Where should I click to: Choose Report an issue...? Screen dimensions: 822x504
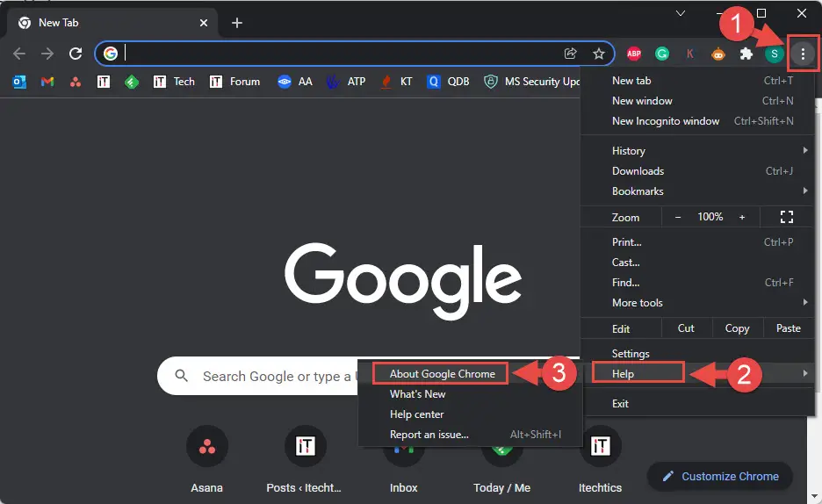470,435
